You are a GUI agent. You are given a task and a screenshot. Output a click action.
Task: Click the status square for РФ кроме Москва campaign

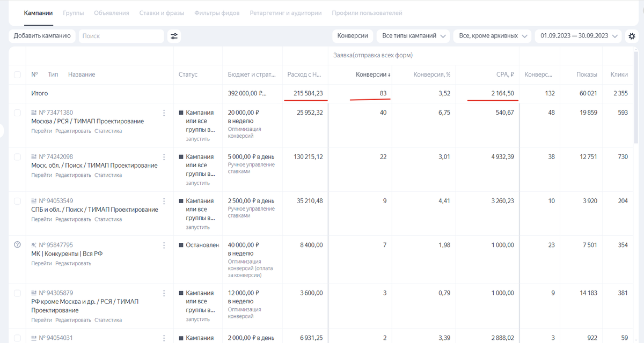[181, 293]
